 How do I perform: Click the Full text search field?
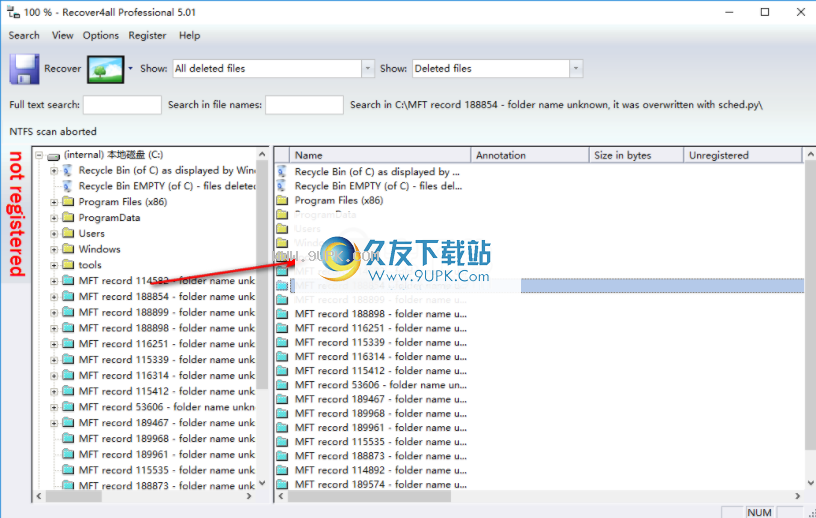tap(122, 105)
